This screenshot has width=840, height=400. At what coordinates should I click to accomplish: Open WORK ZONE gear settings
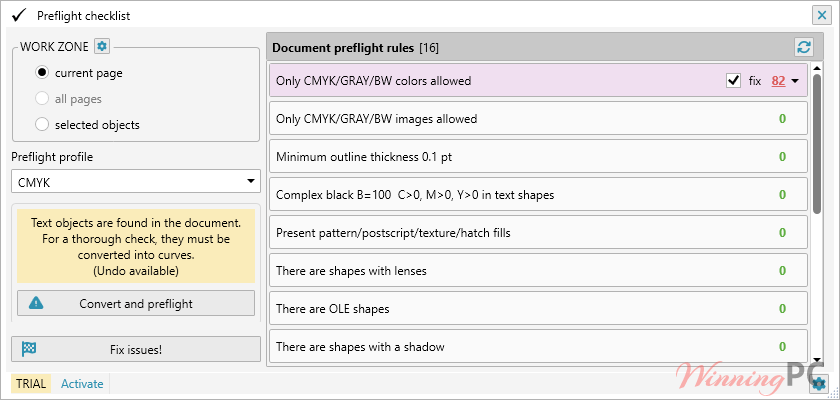(102, 47)
